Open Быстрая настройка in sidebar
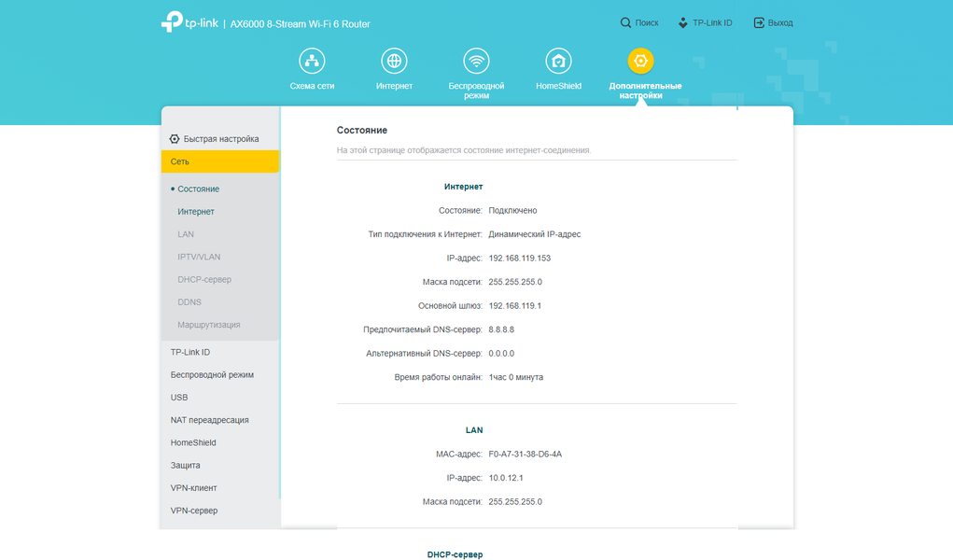 tap(220, 139)
